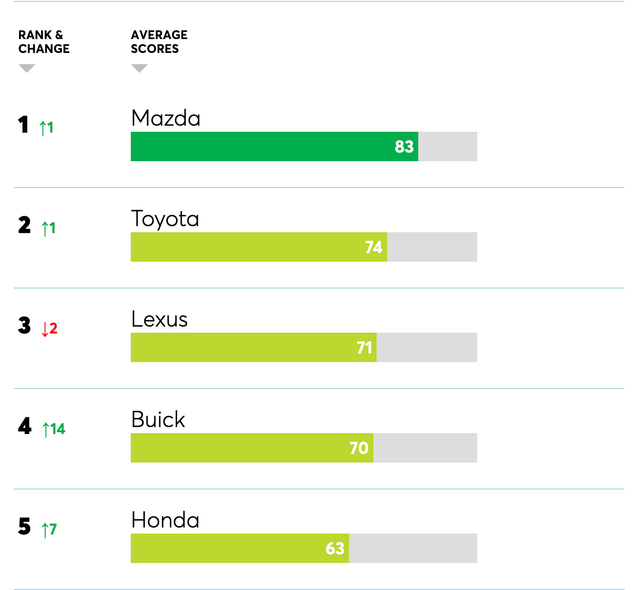Click the rank number 1
This screenshot has width=640, height=590.
(x=24, y=126)
